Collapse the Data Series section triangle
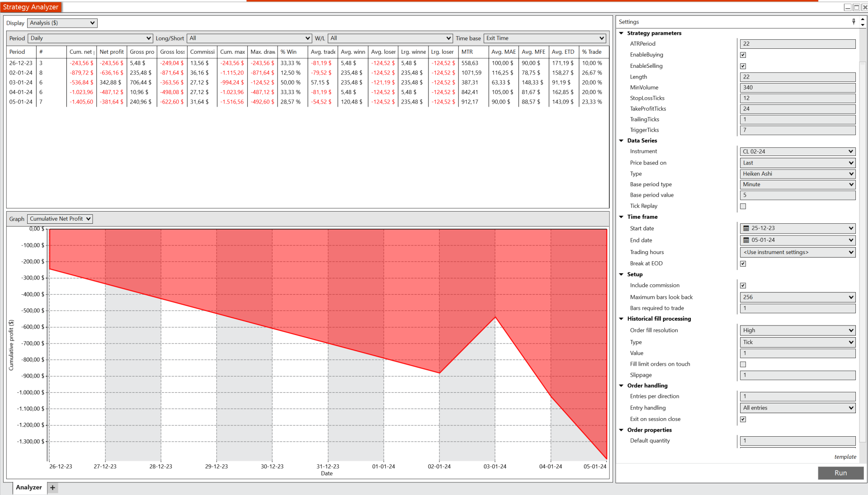868x495 pixels. coord(621,141)
